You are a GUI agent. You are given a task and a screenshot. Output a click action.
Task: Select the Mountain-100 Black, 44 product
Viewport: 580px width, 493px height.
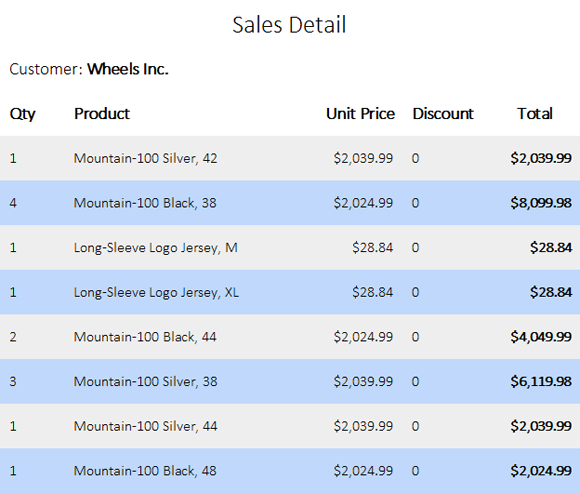click(x=145, y=337)
